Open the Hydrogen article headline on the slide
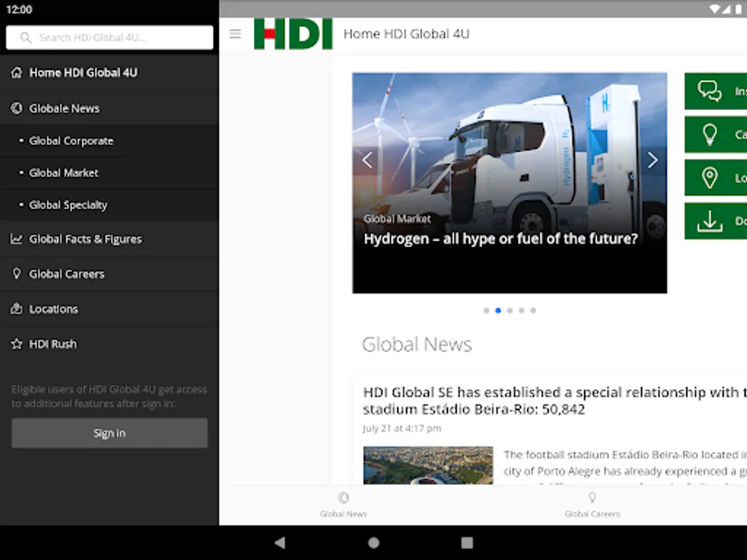This screenshot has width=747, height=560. pos(500,239)
